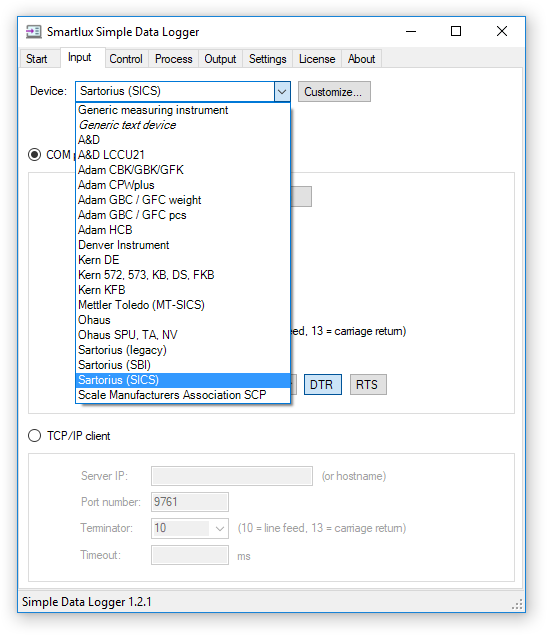This screenshot has height=635, width=547.
Task: Choose Mettler Toledo (MT-SICS)
Action: 183,305
